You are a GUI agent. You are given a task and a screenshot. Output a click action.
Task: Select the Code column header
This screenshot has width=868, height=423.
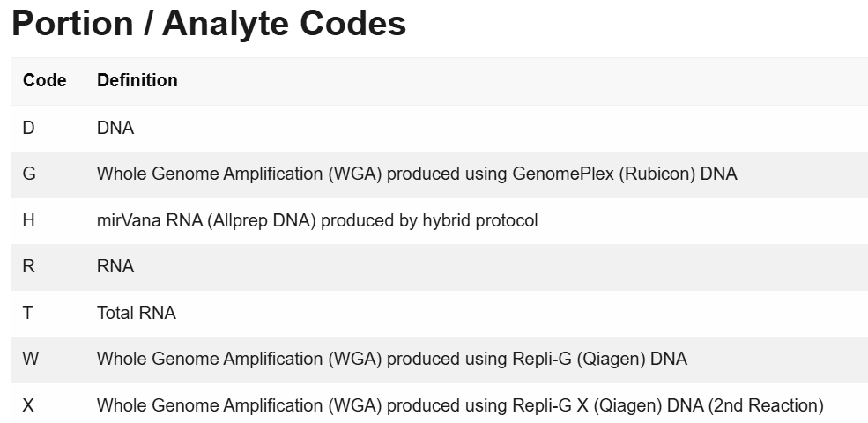[x=44, y=81]
